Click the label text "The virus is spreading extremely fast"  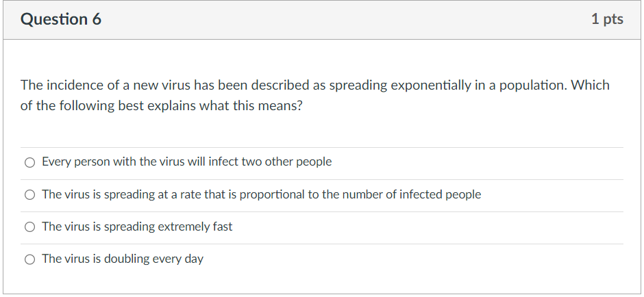[137, 227]
